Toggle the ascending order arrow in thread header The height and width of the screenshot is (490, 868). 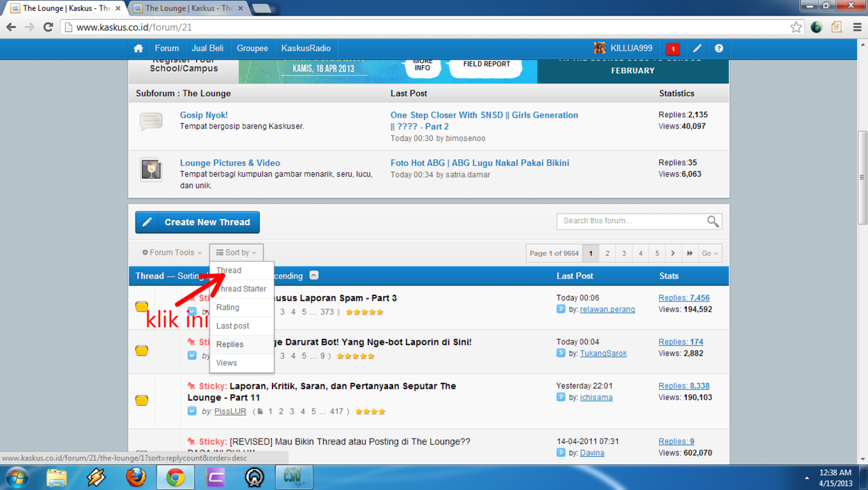point(314,275)
